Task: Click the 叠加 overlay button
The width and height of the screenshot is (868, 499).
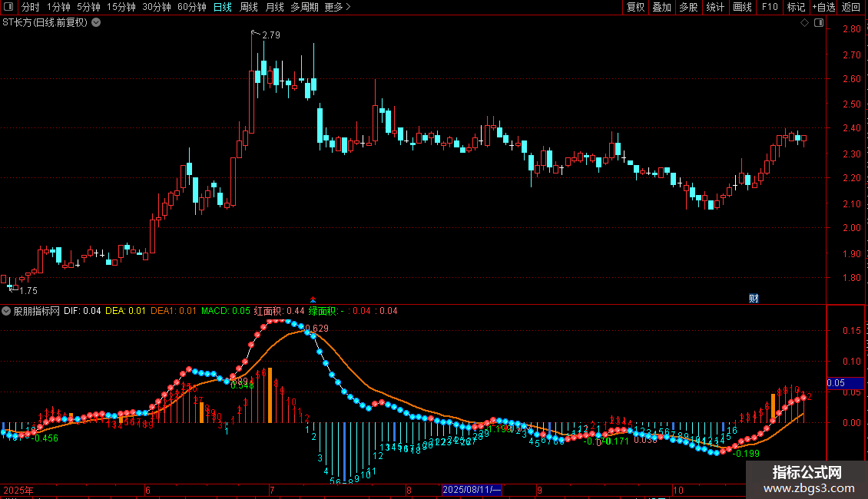Action: [x=661, y=7]
